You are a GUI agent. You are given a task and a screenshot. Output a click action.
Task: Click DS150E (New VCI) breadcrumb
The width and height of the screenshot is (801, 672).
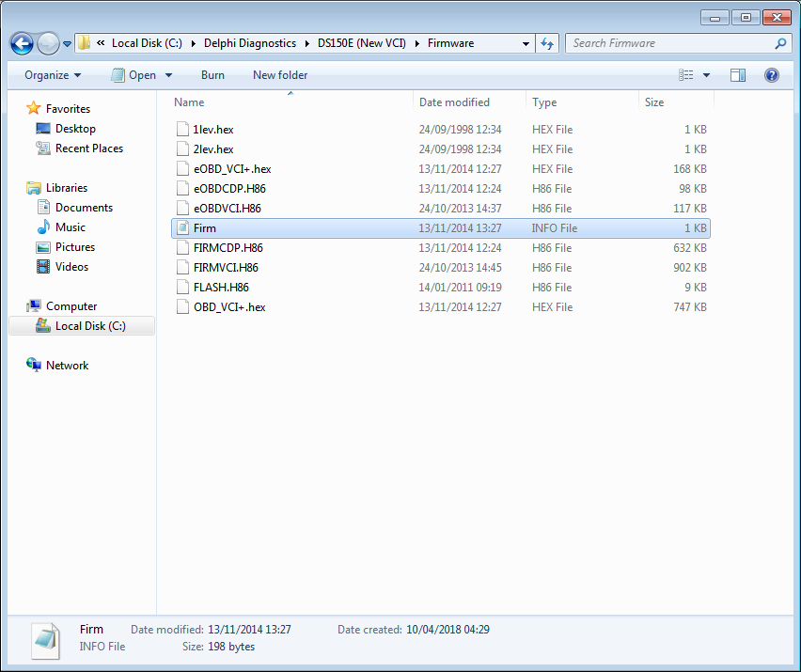pos(362,43)
